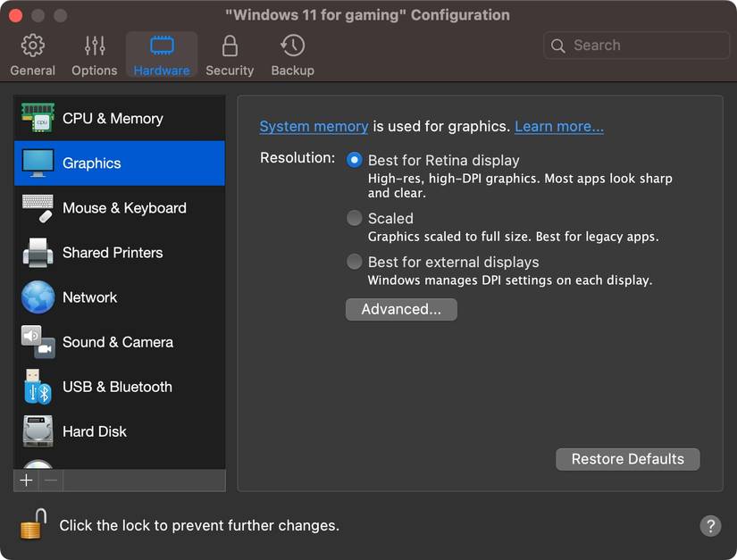Click the CPU & Memory chip icon
The image size is (737, 560).
[38, 118]
